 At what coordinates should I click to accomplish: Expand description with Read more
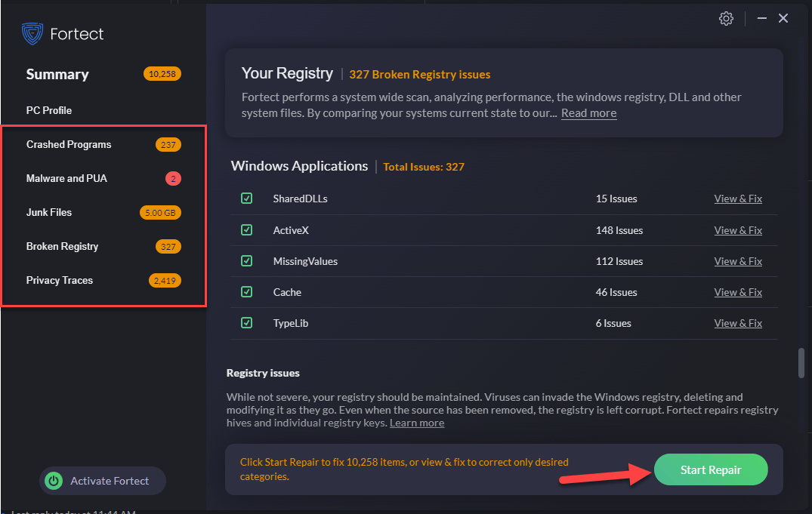tap(588, 113)
